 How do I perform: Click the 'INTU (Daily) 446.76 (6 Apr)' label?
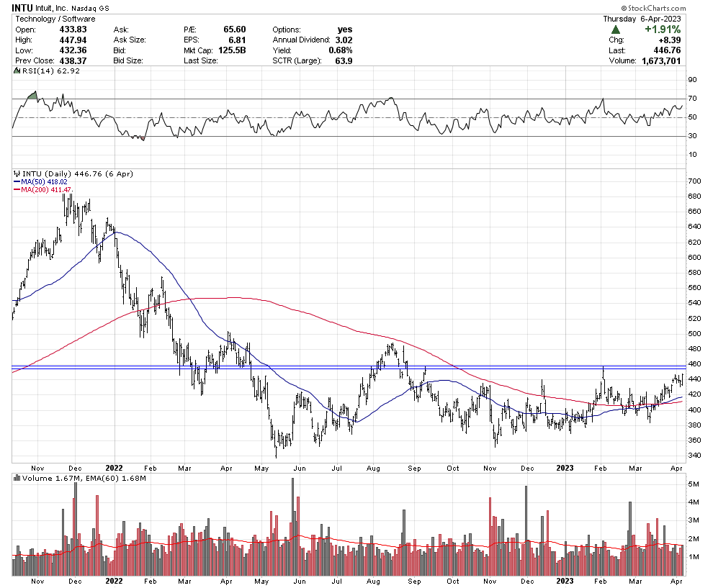pos(77,173)
